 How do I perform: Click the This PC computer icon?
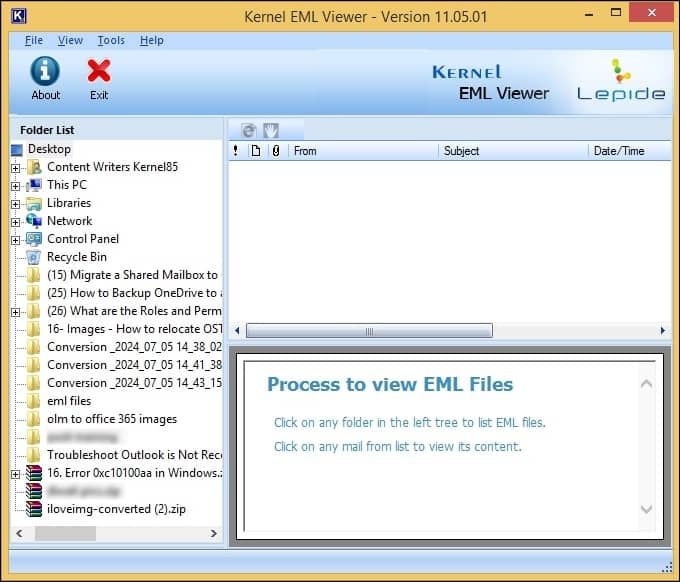coord(34,185)
